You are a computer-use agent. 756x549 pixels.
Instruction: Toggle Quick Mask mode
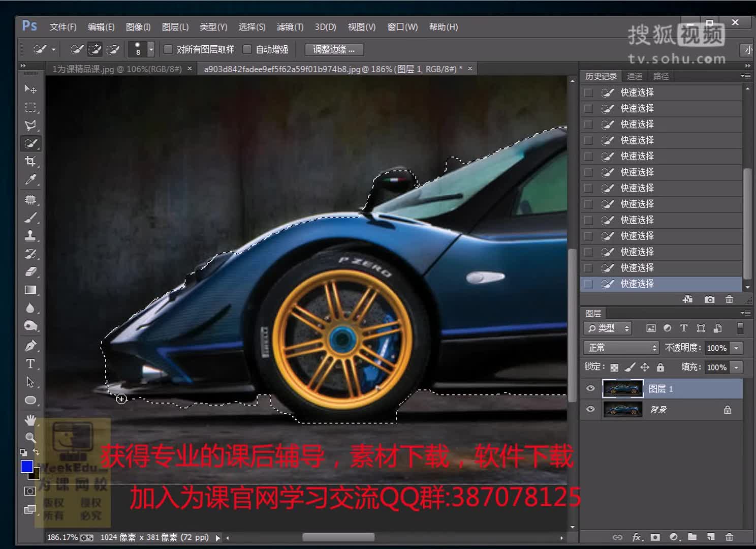pos(30,491)
